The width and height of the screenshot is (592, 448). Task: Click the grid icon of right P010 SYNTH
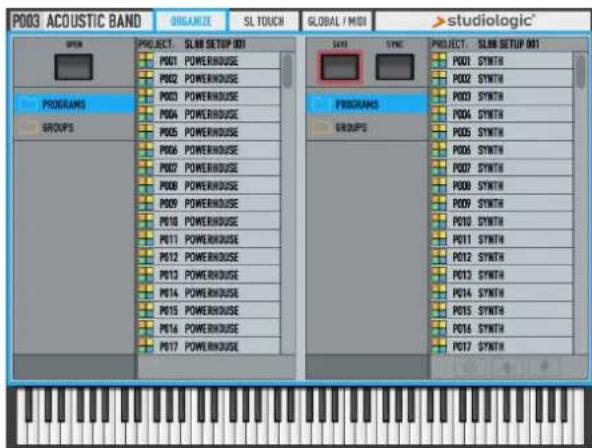pos(439,221)
